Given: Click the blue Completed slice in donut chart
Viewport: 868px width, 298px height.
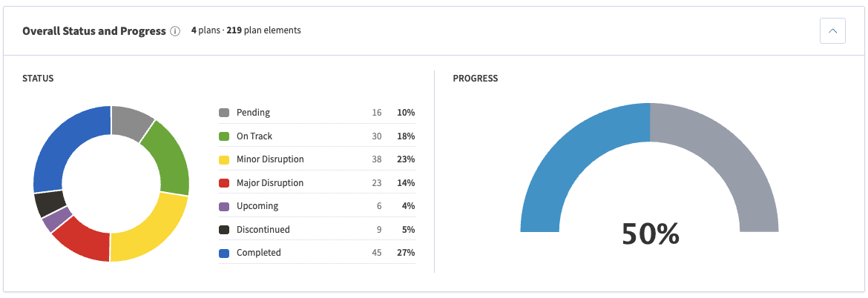Looking at the screenshot, I should [65, 145].
